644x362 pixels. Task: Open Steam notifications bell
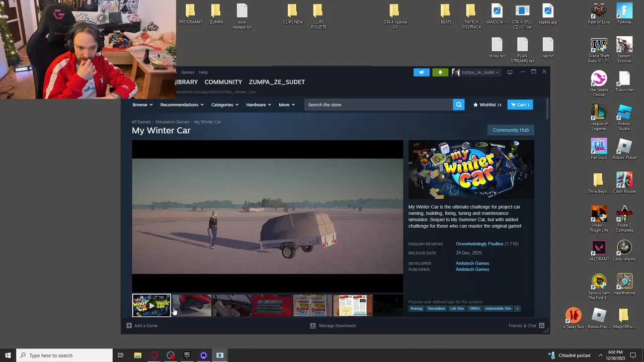click(440, 72)
